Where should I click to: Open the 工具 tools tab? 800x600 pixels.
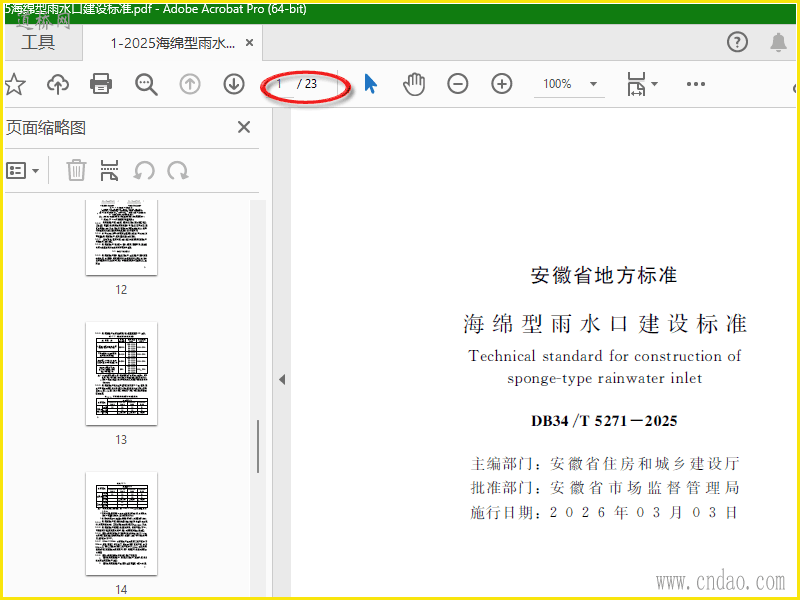click(38, 42)
